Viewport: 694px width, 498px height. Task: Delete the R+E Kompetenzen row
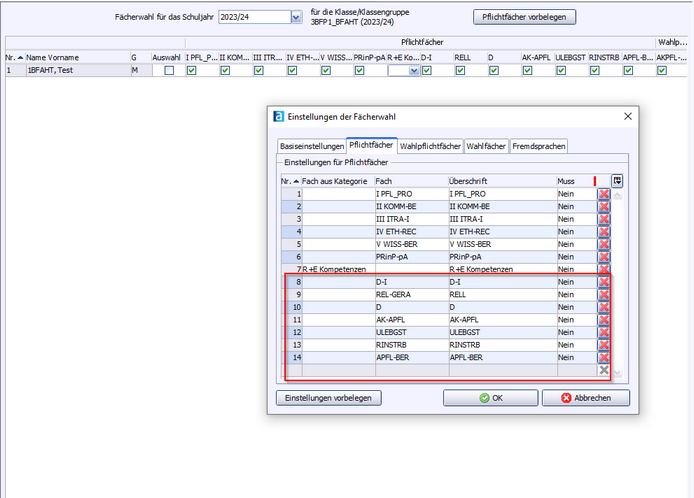tap(603, 270)
